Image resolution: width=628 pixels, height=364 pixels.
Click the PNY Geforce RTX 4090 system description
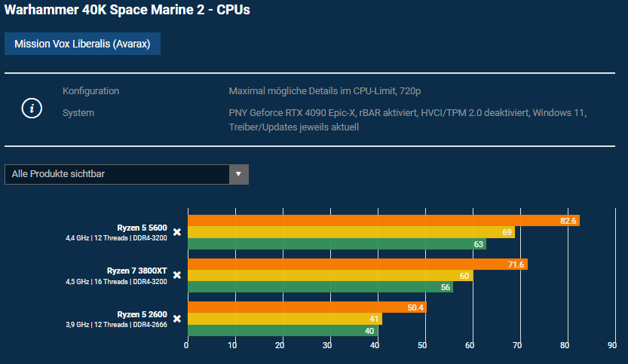[408, 120]
